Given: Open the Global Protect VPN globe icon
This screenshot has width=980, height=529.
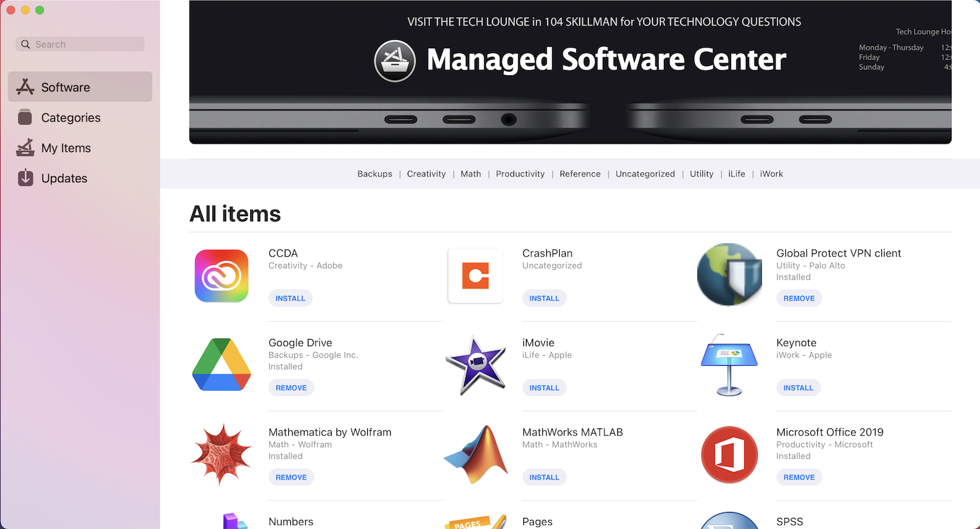Looking at the screenshot, I should click(x=729, y=275).
